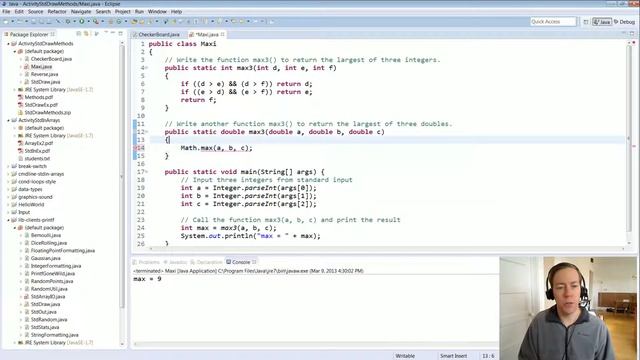Switch to the Debug perspective
This screenshot has height=360, width=640.
624,22
